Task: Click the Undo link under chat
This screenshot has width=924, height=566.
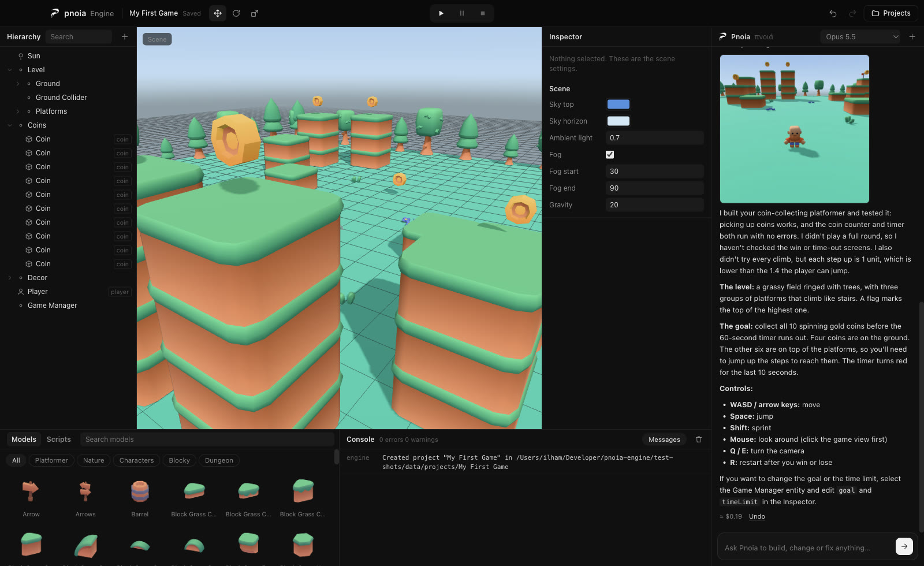Action: pyautogui.click(x=757, y=516)
